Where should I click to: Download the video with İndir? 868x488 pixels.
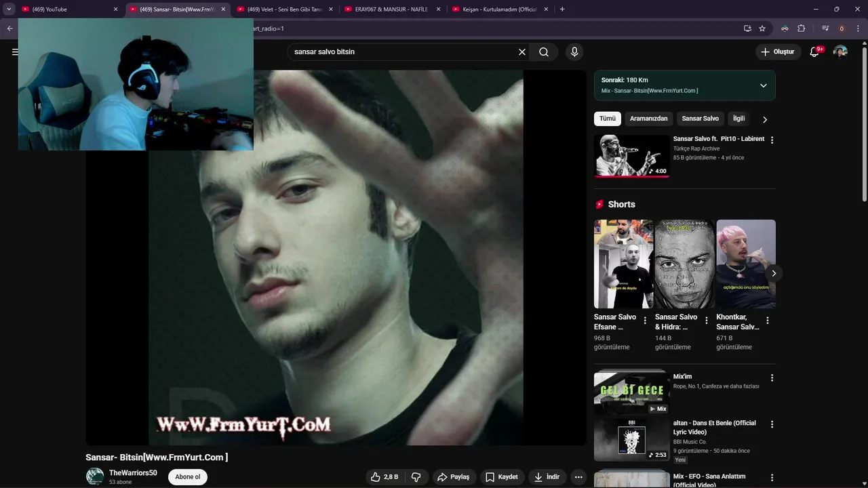click(547, 477)
